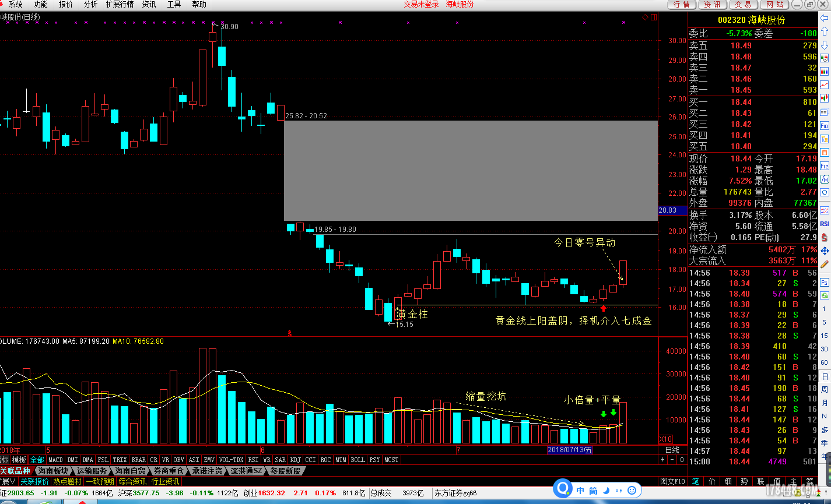Switch to the MACD indicator tab
Image resolution: width=831 pixels, height=504 pixels.
[x=55, y=460]
